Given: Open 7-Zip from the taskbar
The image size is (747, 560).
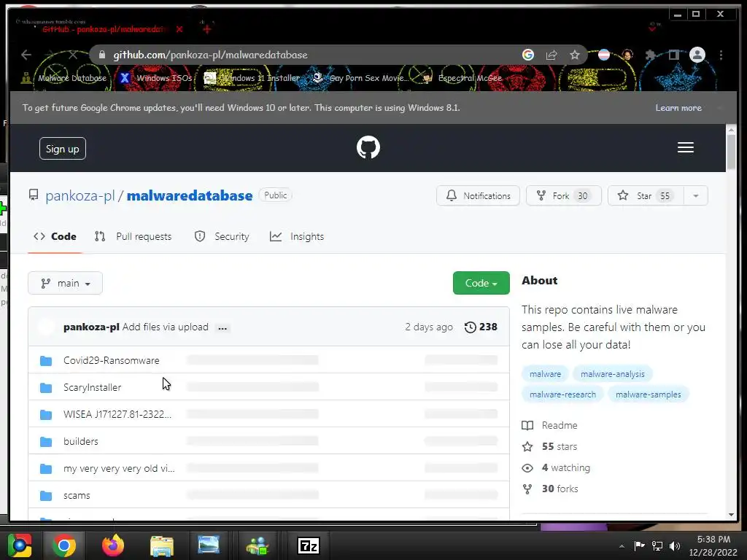Looking at the screenshot, I should (309, 545).
